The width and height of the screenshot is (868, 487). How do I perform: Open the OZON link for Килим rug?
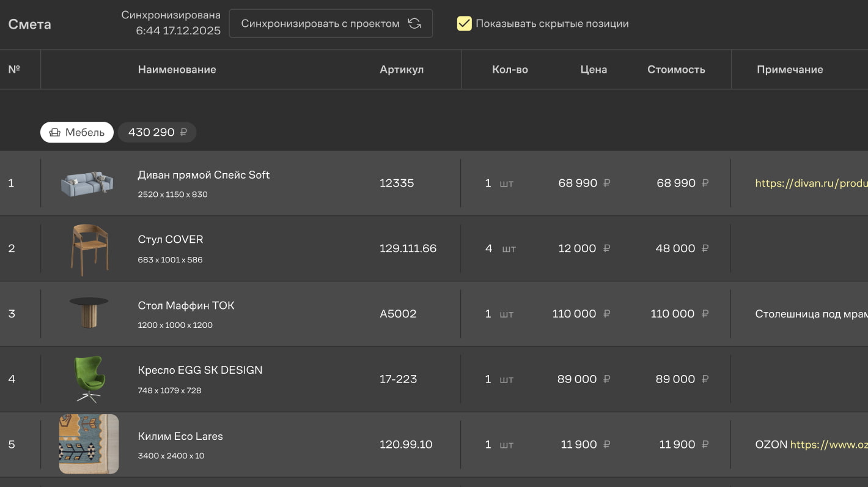[828, 444]
